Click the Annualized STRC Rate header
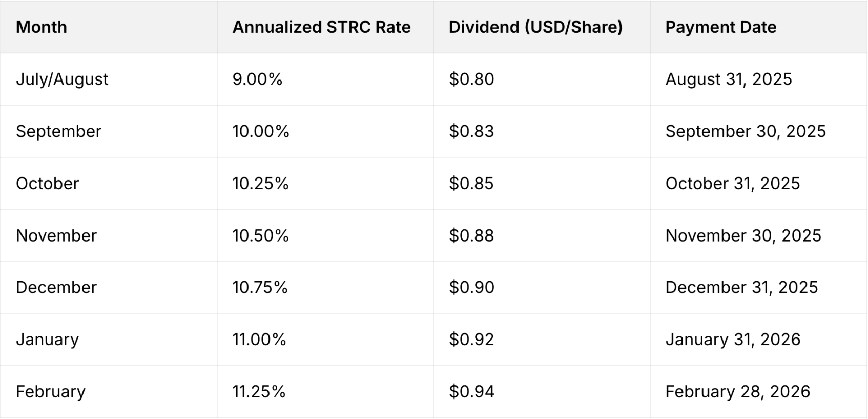868x419 pixels. (x=321, y=27)
